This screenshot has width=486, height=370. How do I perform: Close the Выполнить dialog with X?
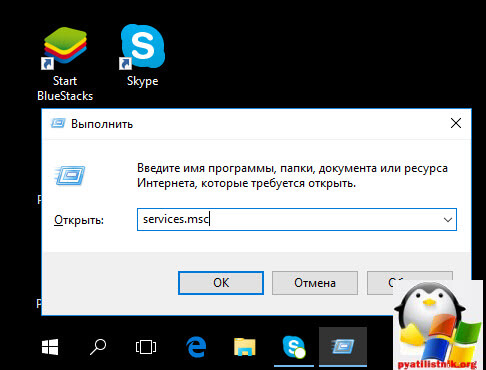[x=456, y=123]
